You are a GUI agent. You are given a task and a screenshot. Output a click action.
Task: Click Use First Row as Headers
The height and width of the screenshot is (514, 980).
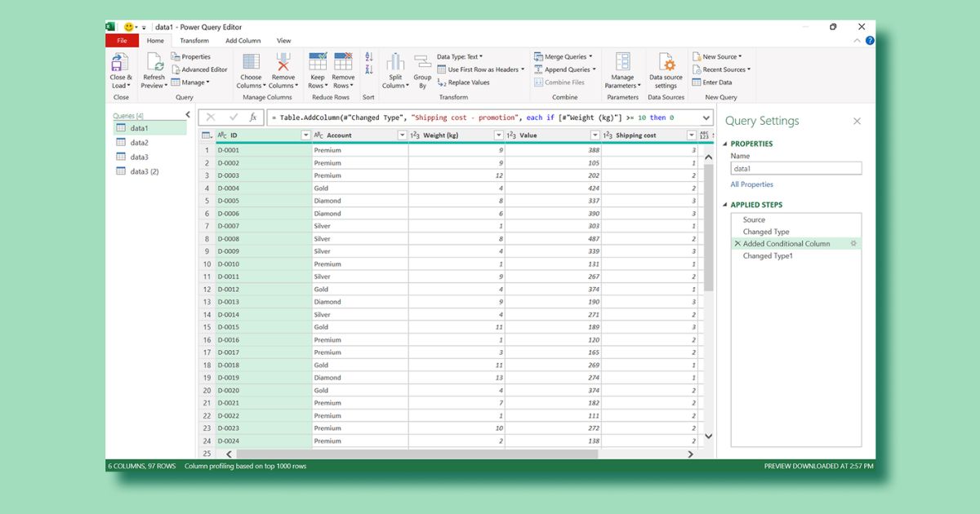click(x=481, y=69)
